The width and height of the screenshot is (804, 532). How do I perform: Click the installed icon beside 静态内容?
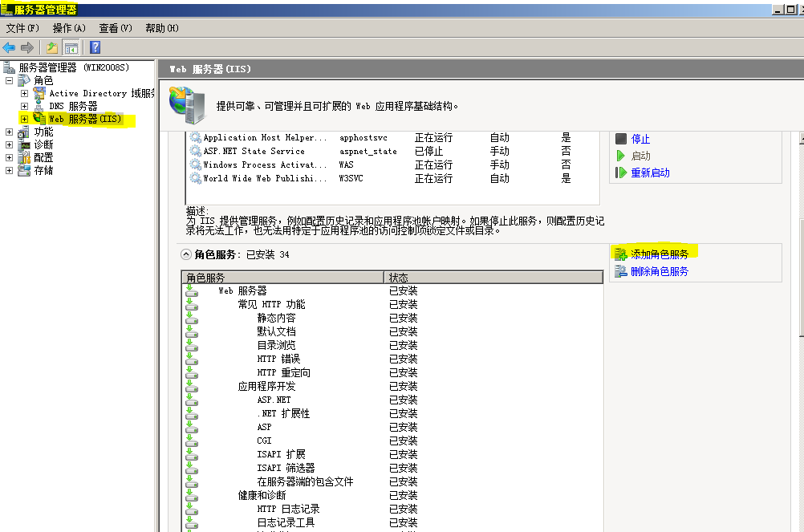192,318
